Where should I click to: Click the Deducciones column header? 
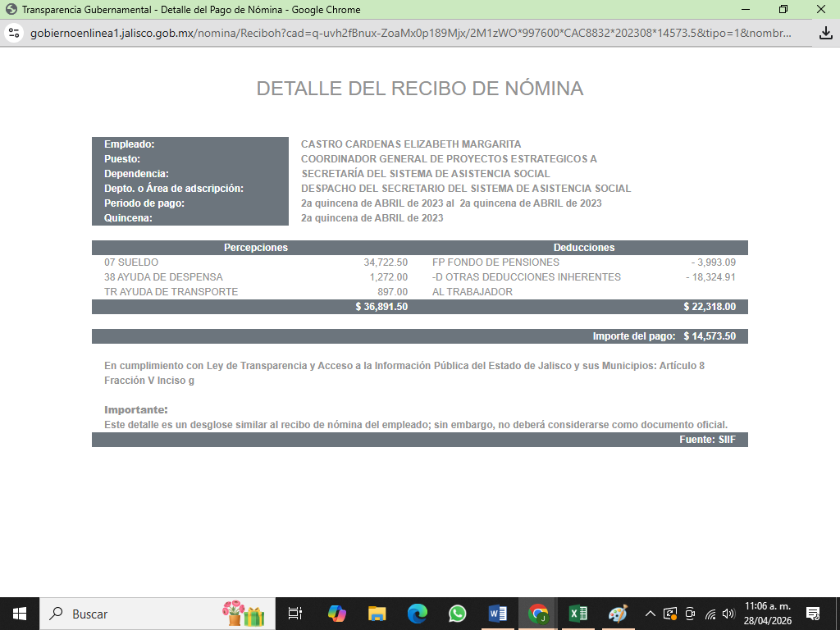pyautogui.click(x=584, y=248)
